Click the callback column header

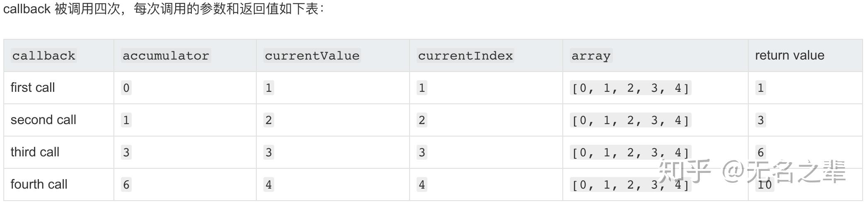point(44,56)
